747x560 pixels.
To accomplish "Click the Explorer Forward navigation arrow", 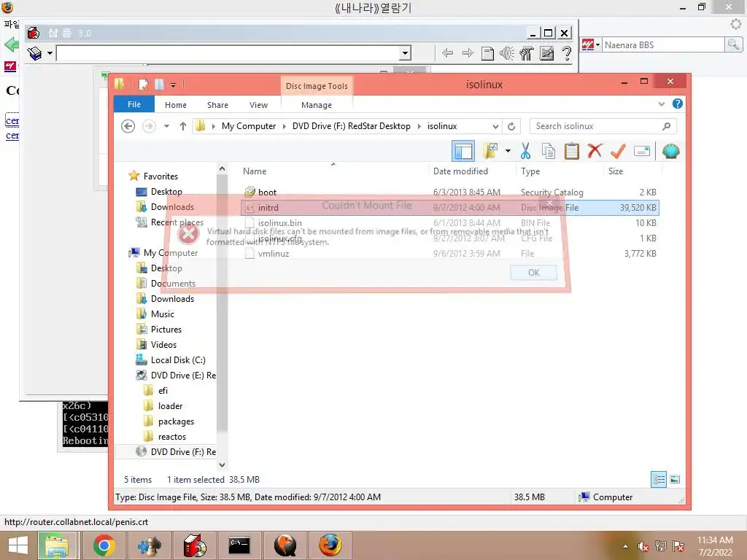I will click(149, 126).
